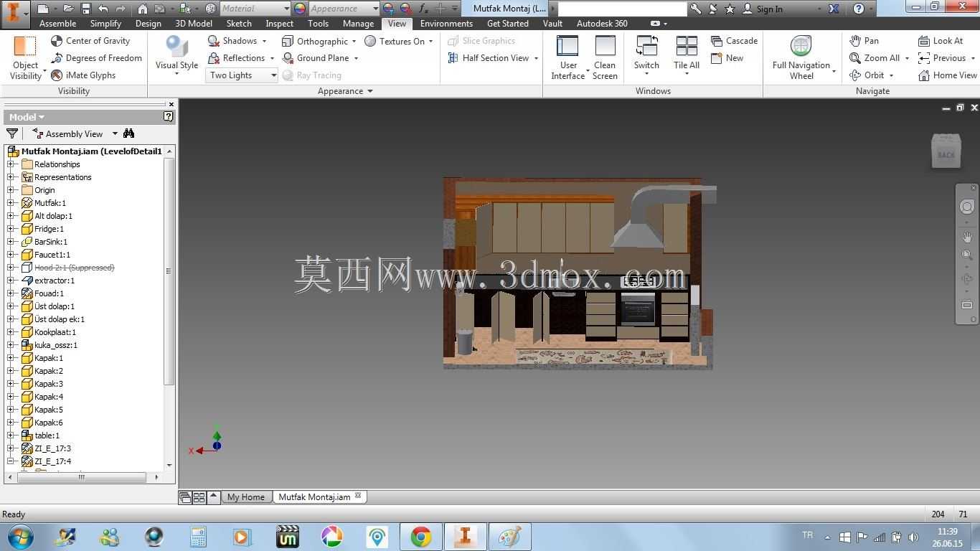Expand the Relationships folder
This screenshot has height=551, width=980.
11,164
